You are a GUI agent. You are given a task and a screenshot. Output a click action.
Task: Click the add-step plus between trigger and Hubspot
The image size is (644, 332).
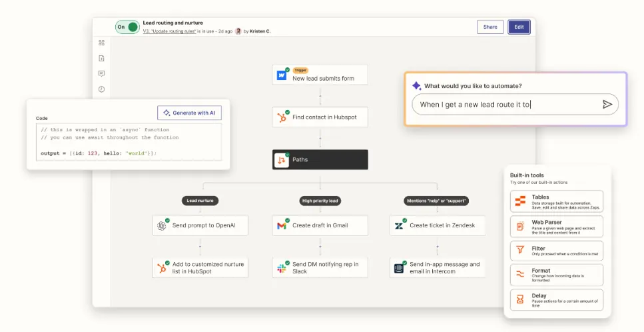[x=320, y=96]
